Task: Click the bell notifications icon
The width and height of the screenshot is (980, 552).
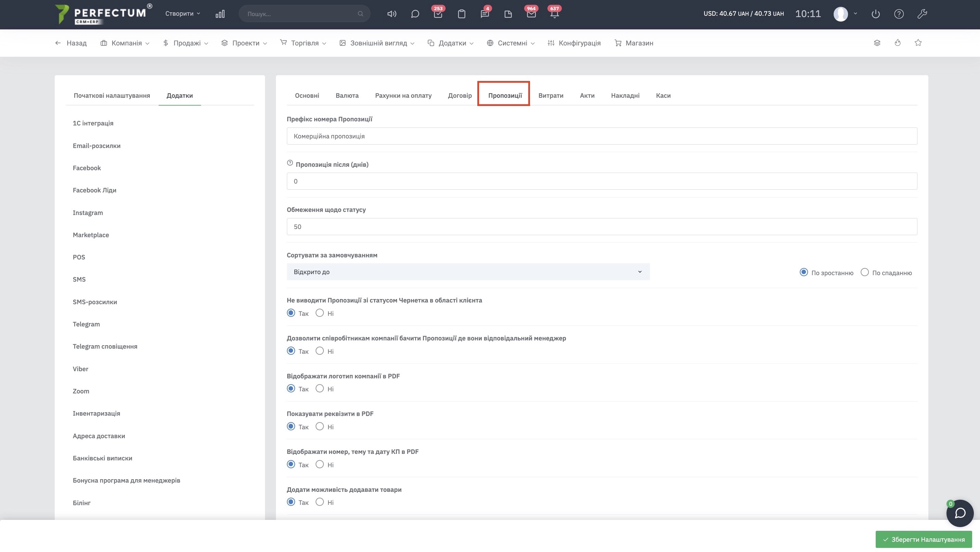Action: coord(554,14)
